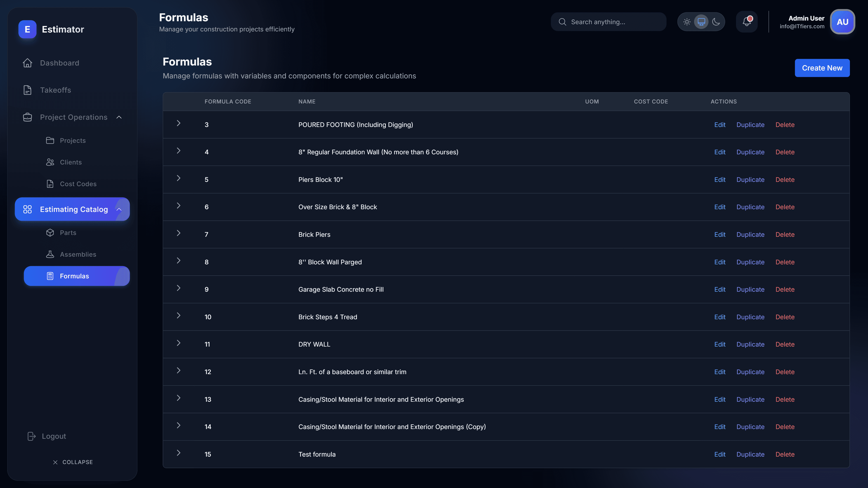This screenshot has width=868, height=488.
Task: Open the Takeoffs menu item
Action: point(72,90)
